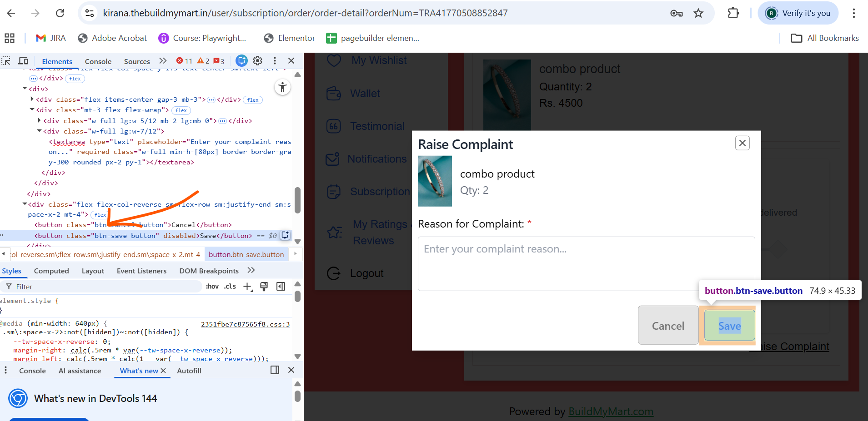The image size is (868, 421).
Task: Open the rendering emulations paintbrush icon
Action: click(x=264, y=286)
